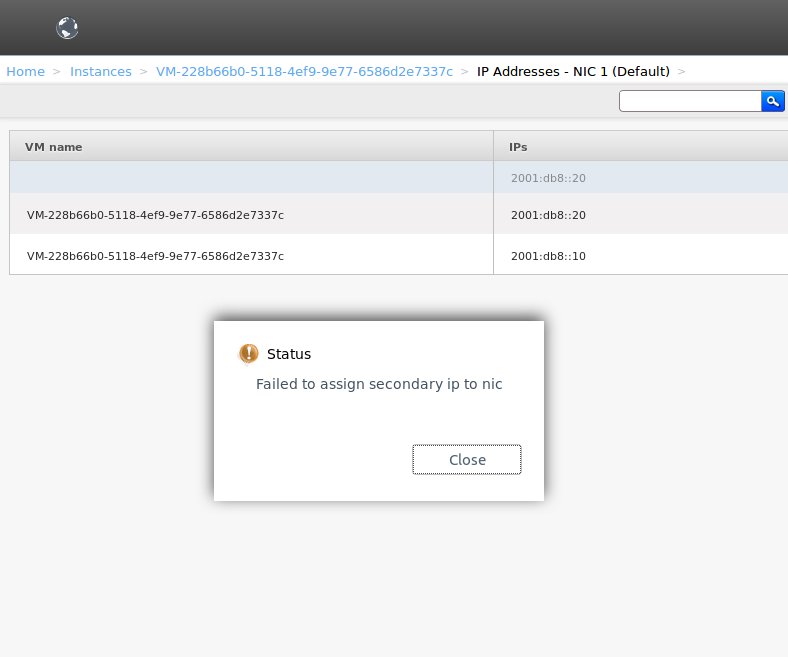Click 'Failed to assign secondary ip' message
Image resolution: width=788 pixels, height=657 pixels.
click(x=379, y=384)
